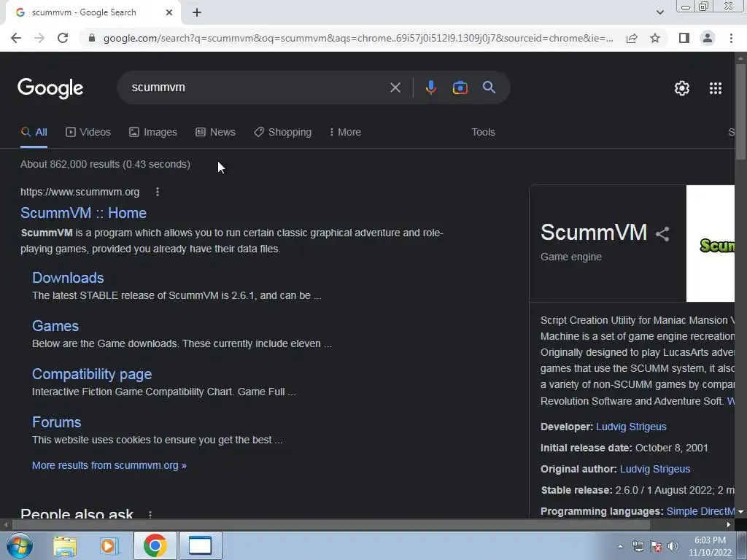The height and width of the screenshot is (560, 747).
Task: Search by image with camera icon
Action: pos(460,87)
